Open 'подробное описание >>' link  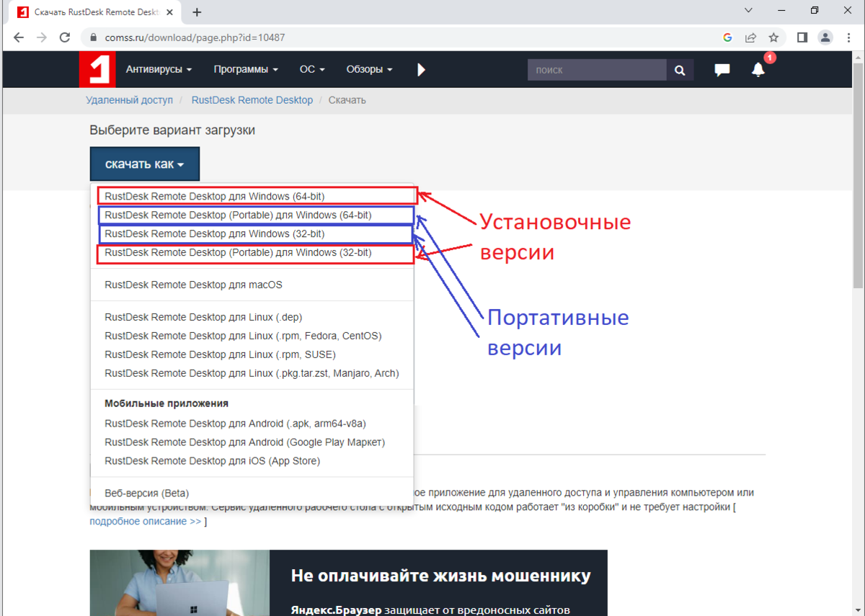point(146,521)
